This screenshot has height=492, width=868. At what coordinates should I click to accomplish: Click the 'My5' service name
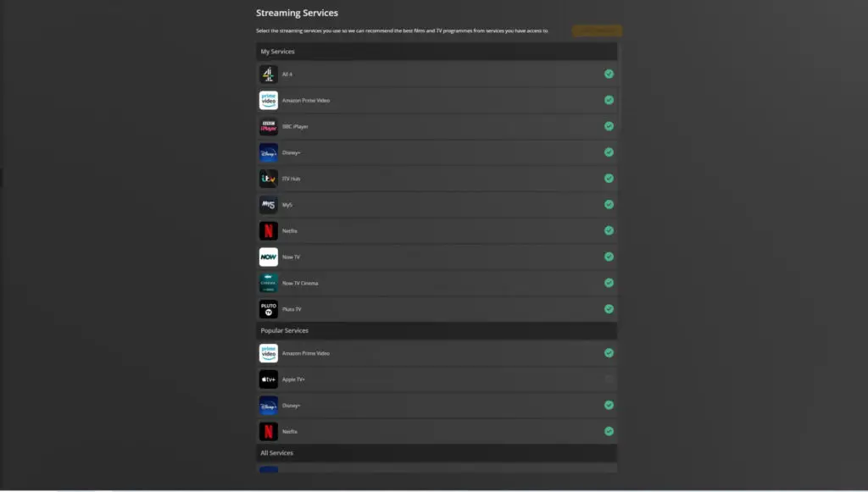[287, 205]
